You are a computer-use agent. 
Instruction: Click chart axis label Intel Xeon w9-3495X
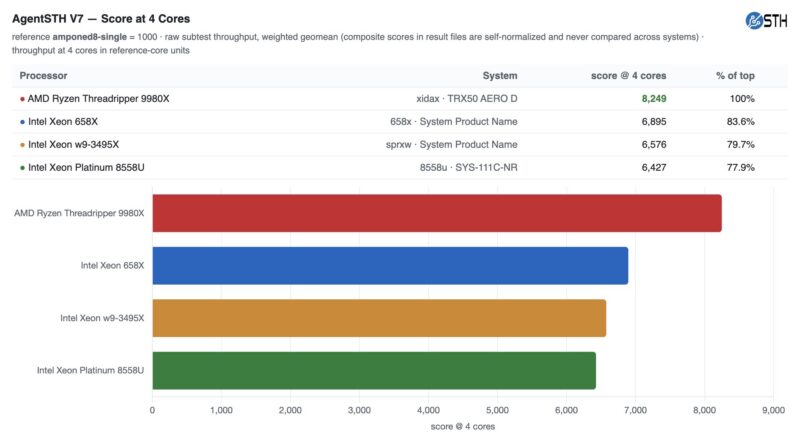(x=102, y=318)
